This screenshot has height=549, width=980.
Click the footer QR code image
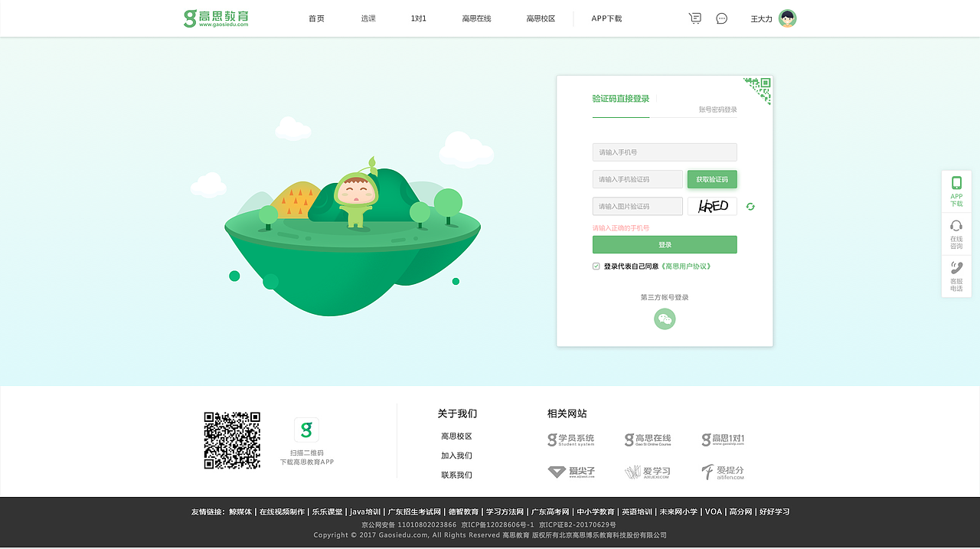[232, 440]
